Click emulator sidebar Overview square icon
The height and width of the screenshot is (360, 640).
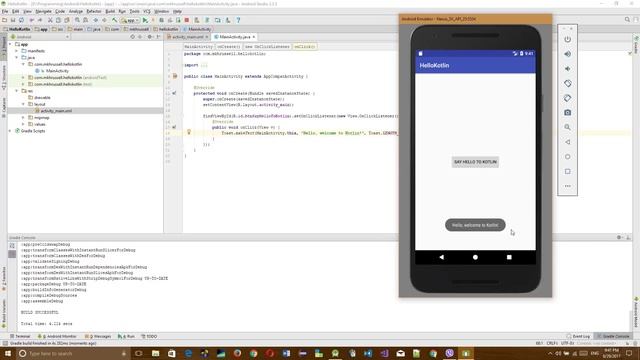click(567, 171)
